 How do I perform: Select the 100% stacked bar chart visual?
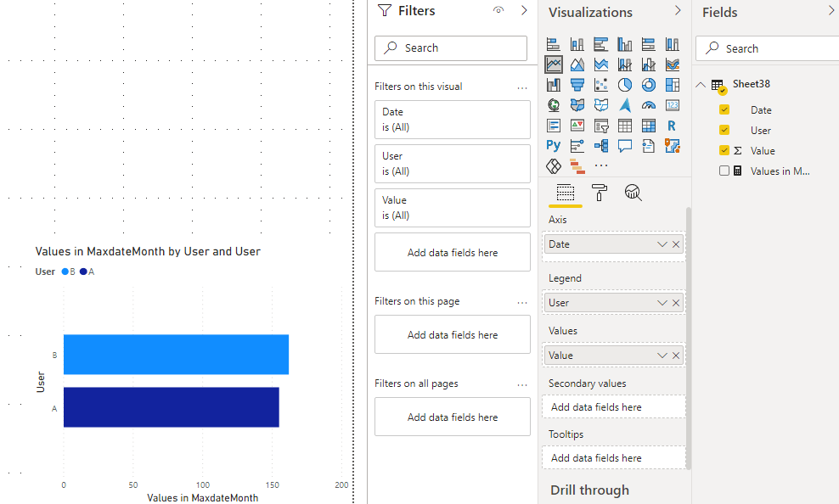coord(649,44)
